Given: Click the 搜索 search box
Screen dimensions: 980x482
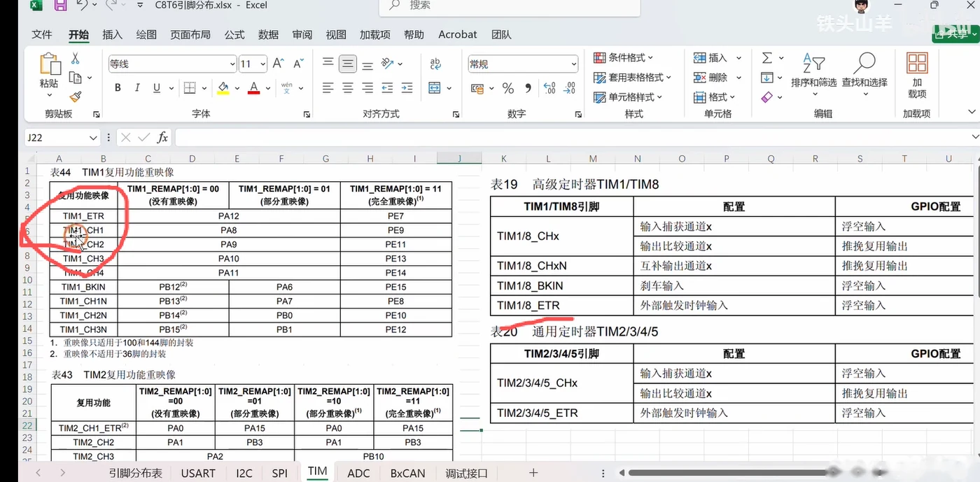Looking at the screenshot, I should 510,6.
